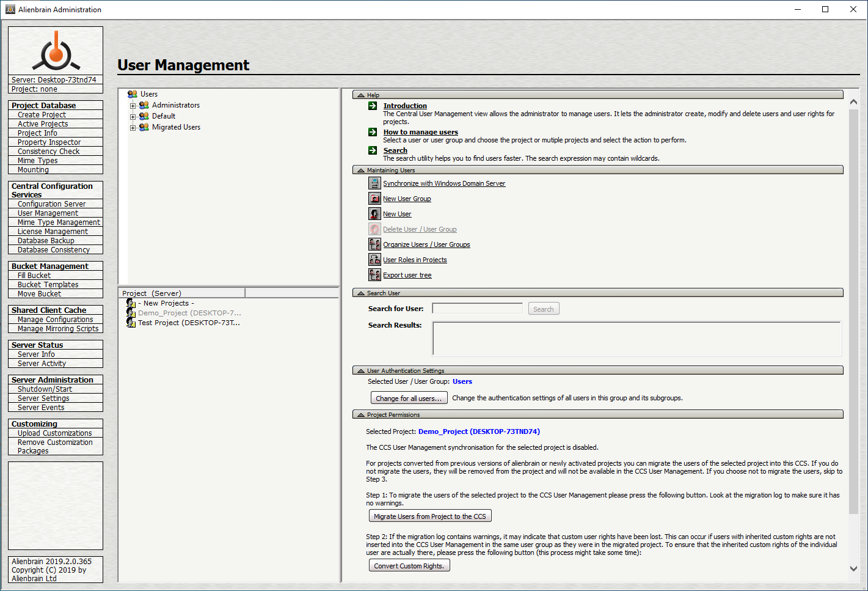868x591 pixels.
Task: Expand the Administrators group node
Action: point(133,106)
